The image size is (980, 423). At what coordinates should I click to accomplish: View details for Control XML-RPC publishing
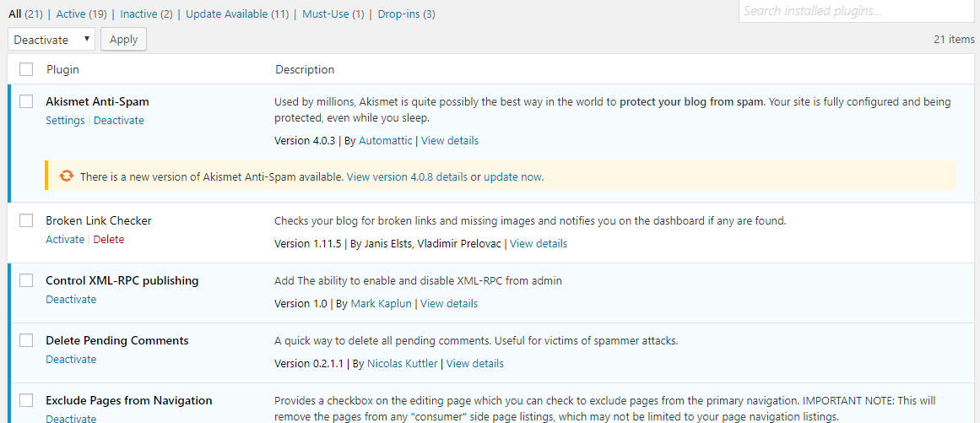(449, 304)
